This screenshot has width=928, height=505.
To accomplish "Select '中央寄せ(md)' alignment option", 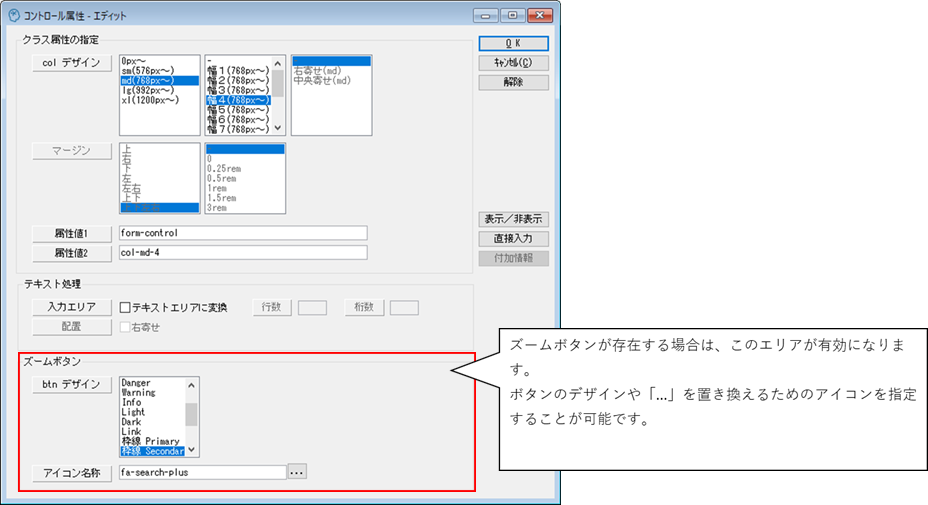I will point(323,81).
